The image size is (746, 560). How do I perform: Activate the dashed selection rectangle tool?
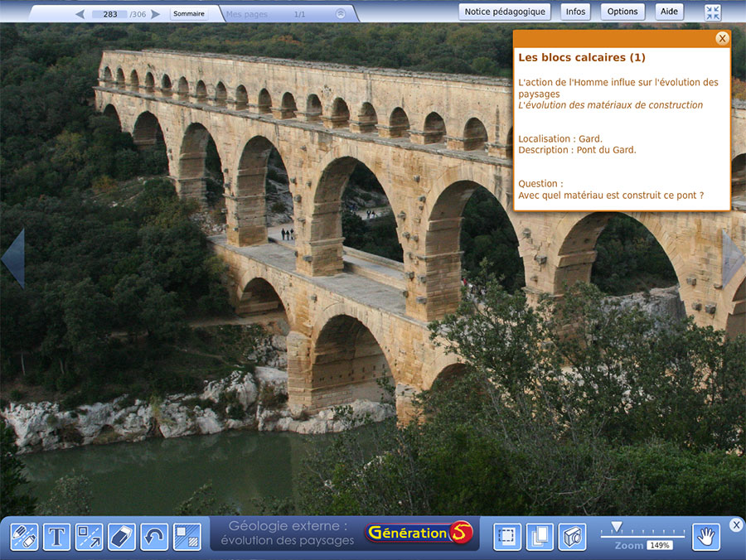tap(507, 537)
